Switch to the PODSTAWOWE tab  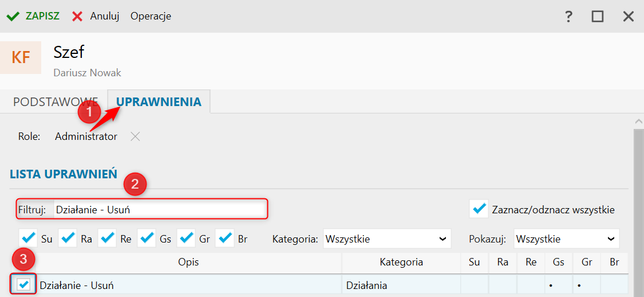(x=56, y=102)
